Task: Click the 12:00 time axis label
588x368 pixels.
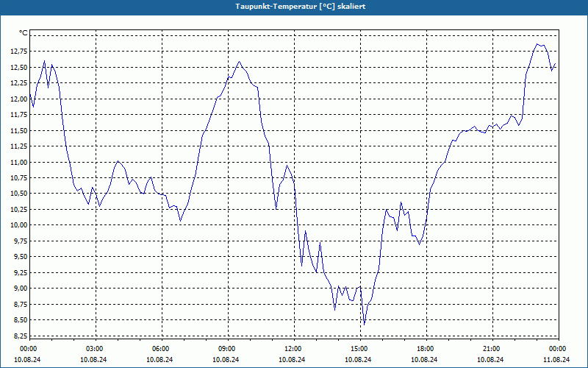Action: (x=293, y=349)
